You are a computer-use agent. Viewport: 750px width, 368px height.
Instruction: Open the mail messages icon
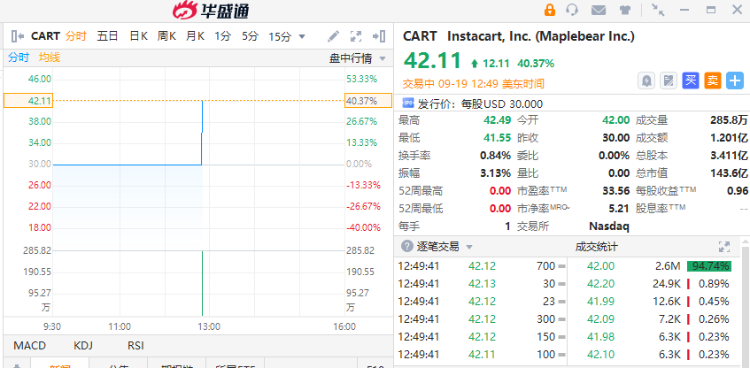click(598, 10)
